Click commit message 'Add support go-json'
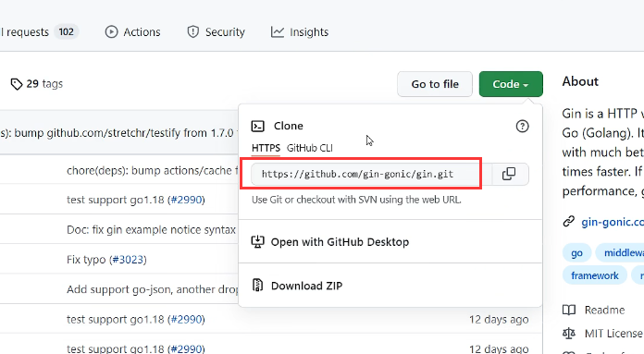 click(x=153, y=289)
